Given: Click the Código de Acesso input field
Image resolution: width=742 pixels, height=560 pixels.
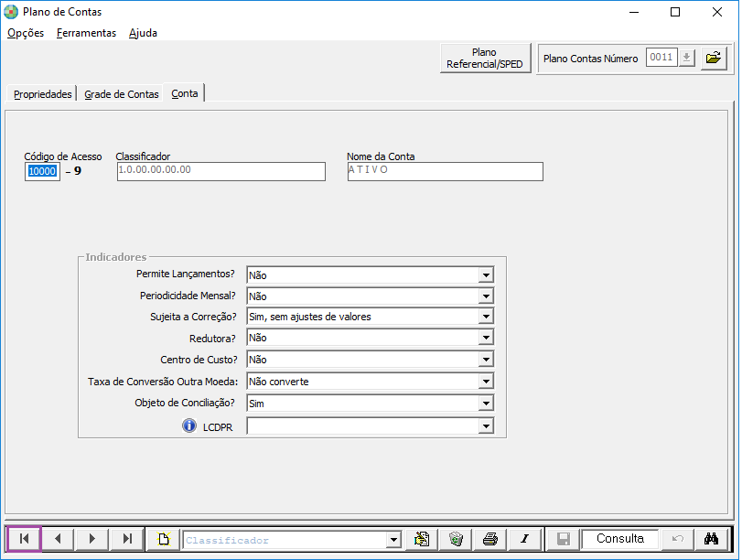Looking at the screenshot, I should [x=42, y=171].
